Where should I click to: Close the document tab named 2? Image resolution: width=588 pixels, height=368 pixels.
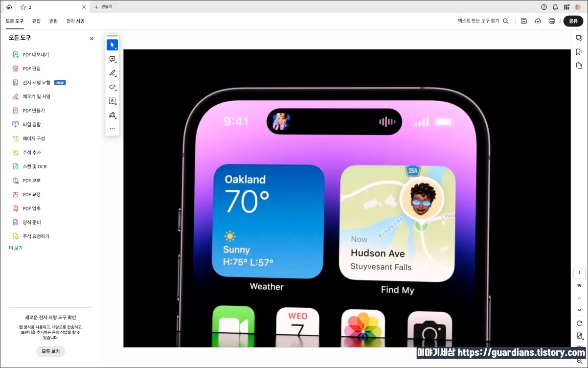[84, 7]
